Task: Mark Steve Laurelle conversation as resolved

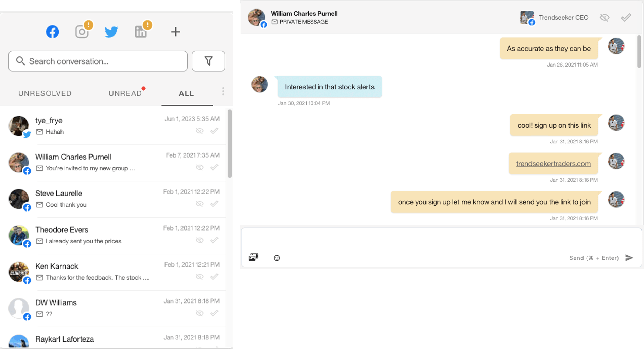Action: [x=214, y=204]
